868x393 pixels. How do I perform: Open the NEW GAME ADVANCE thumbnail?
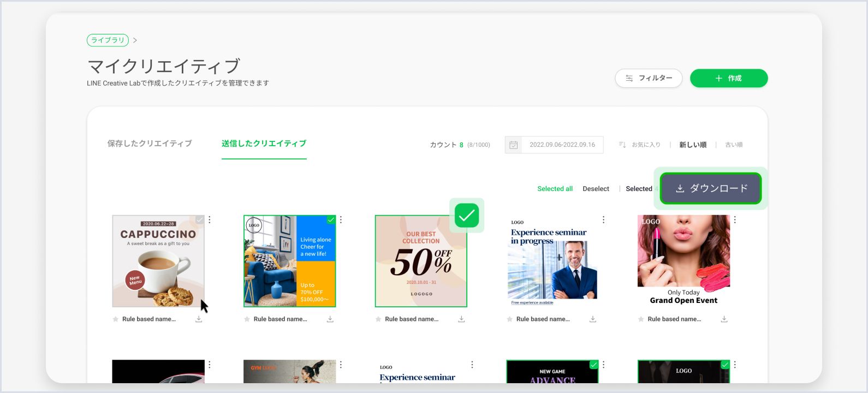click(x=552, y=372)
